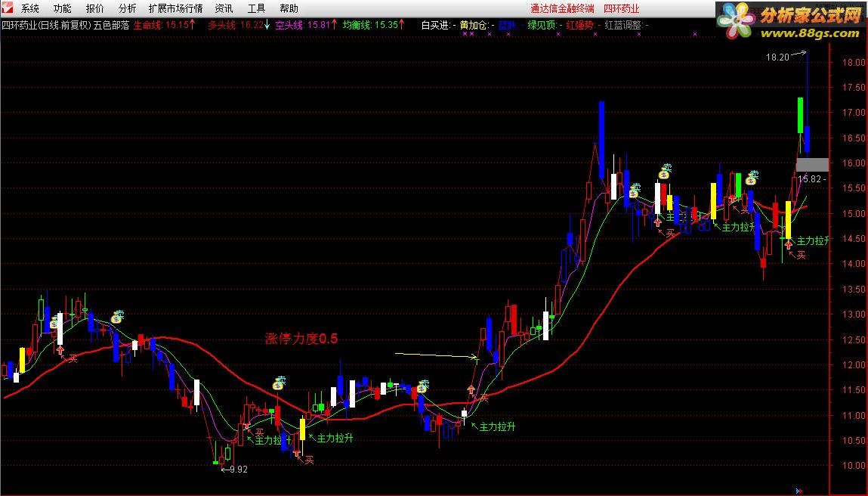Click the 黄加仓 legend label

click(474, 25)
